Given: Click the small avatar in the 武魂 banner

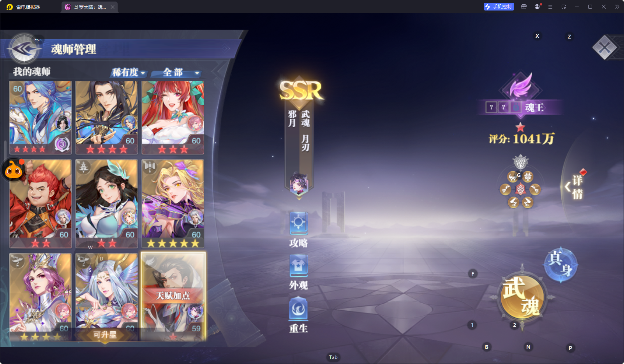Looking at the screenshot, I should click(x=299, y=183).
